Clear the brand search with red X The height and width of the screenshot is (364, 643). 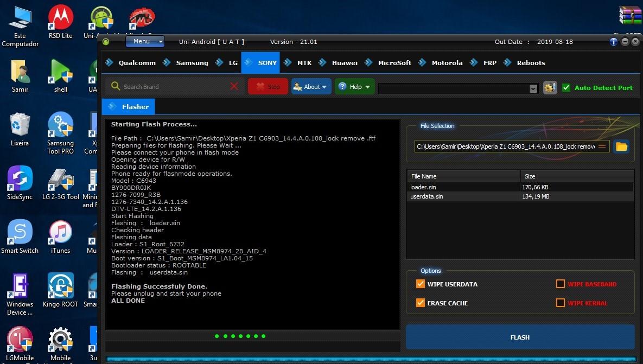point(234,86)
